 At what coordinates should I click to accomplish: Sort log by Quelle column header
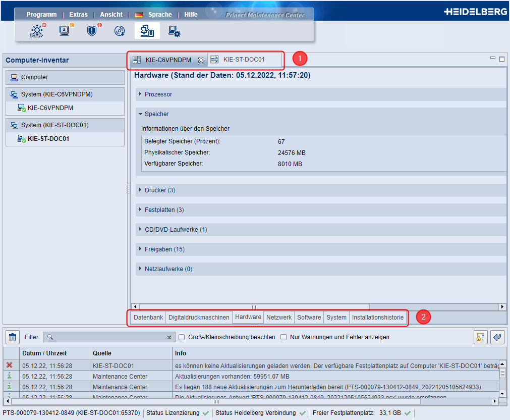[x=131, y=353]
